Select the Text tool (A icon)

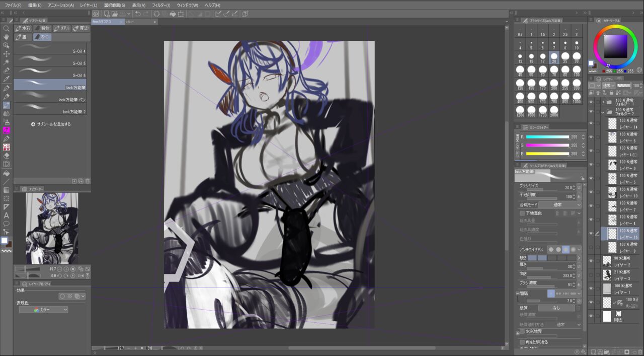(6, 215)
